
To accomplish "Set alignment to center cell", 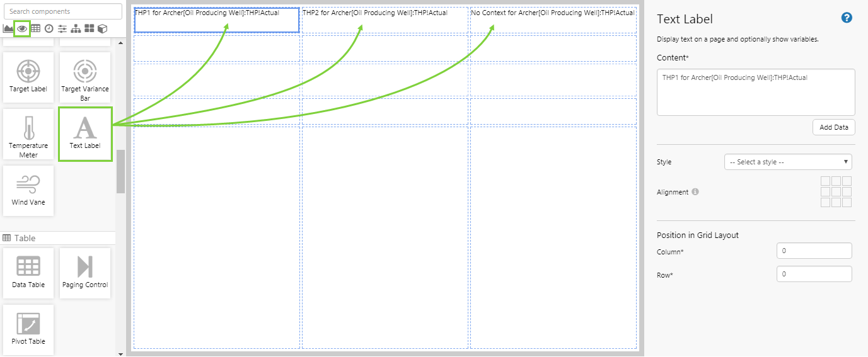I will coord(836,192).
